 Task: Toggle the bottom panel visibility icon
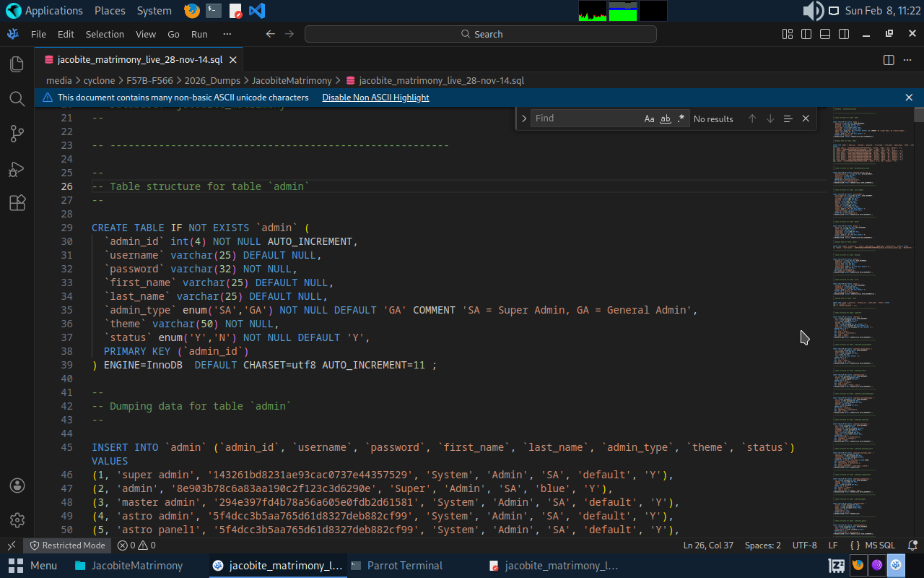click(x=824, y=34)
